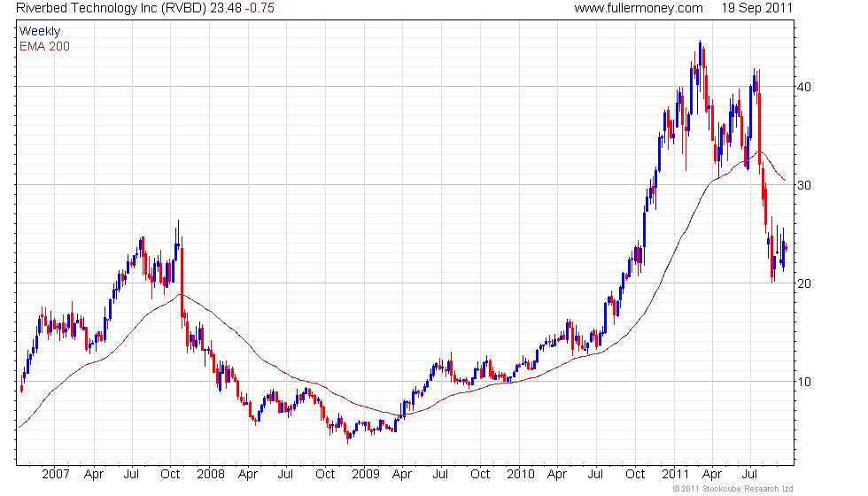
Task: Click the 2007 year axis label
Action: 55,474
